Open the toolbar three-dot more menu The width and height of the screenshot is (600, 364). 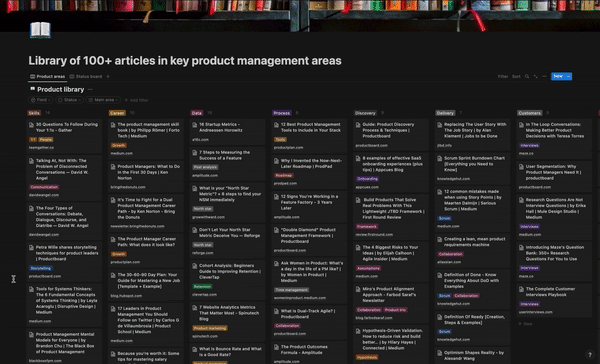(x=544, y=77)
